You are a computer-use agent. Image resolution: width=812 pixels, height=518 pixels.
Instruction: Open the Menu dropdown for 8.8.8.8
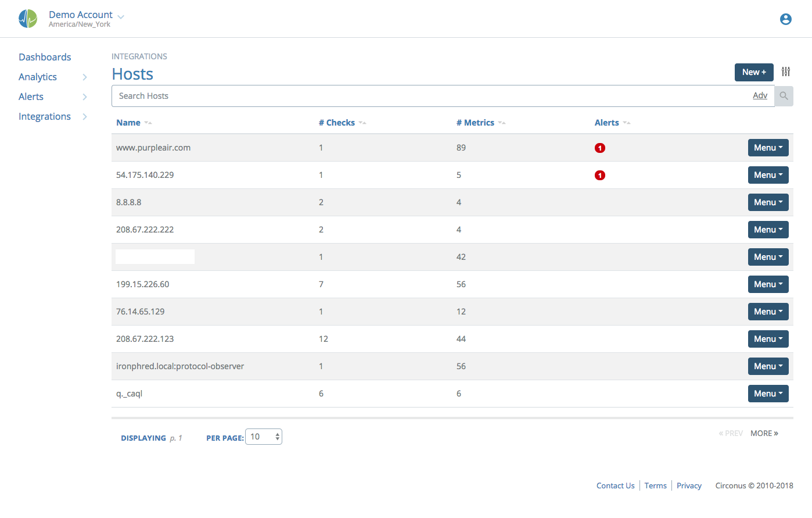pyautogui.click(x=768, y=202)
